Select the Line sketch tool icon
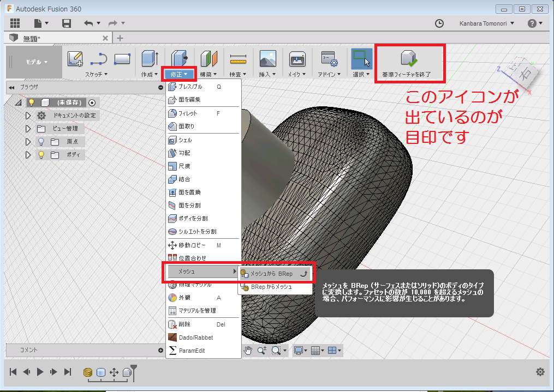Image resolution: width=554 pixels, height=392 pixels. click(x=99, y=58)
